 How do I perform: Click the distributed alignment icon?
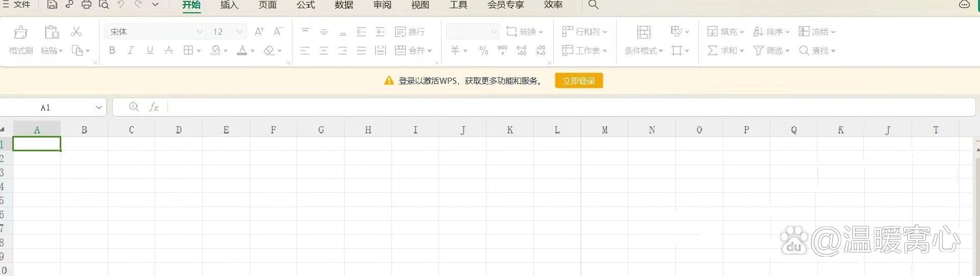tap(380, 51)
